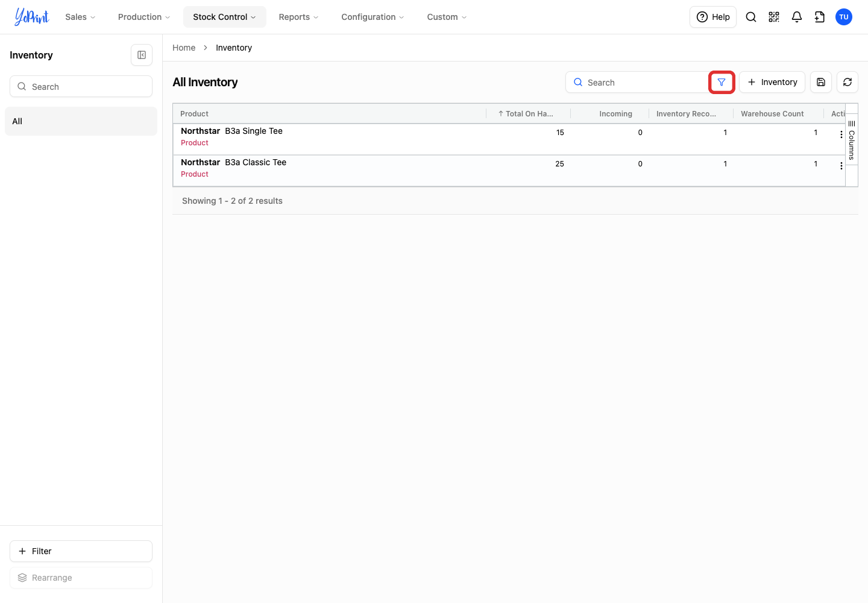The width and height of the screenshot is (868, 603).
Task: Click Product label under B3a Classic Tee
Action: 195,174
